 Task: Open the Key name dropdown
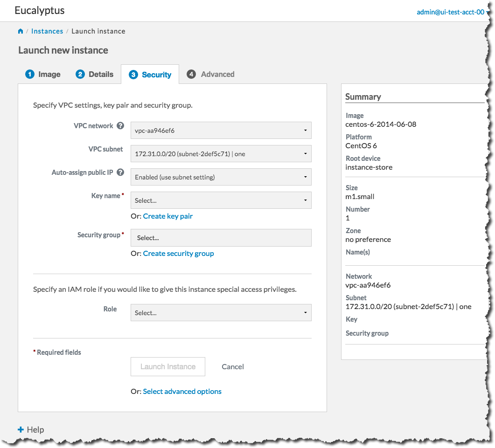click(221, 200)
